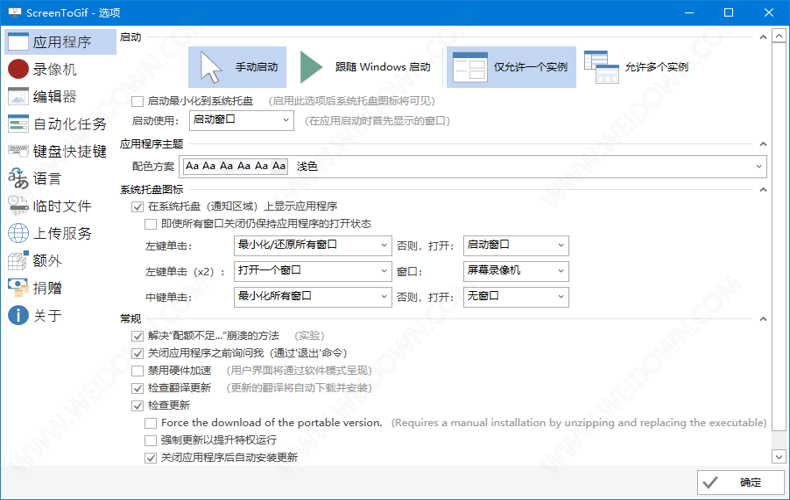Image resolution: width=790 pixels, height=500 pixels.
Task: Click the 额外 icon
Action: click(x=18, y=260)
